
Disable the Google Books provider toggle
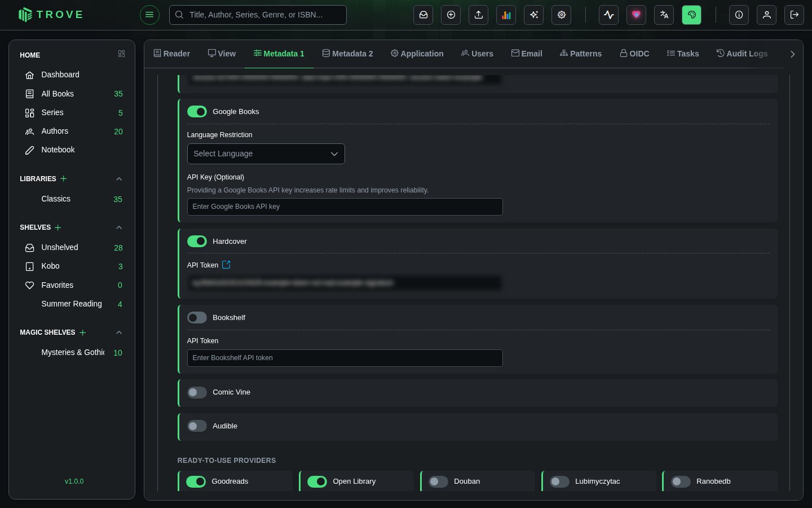click(197, 112)
